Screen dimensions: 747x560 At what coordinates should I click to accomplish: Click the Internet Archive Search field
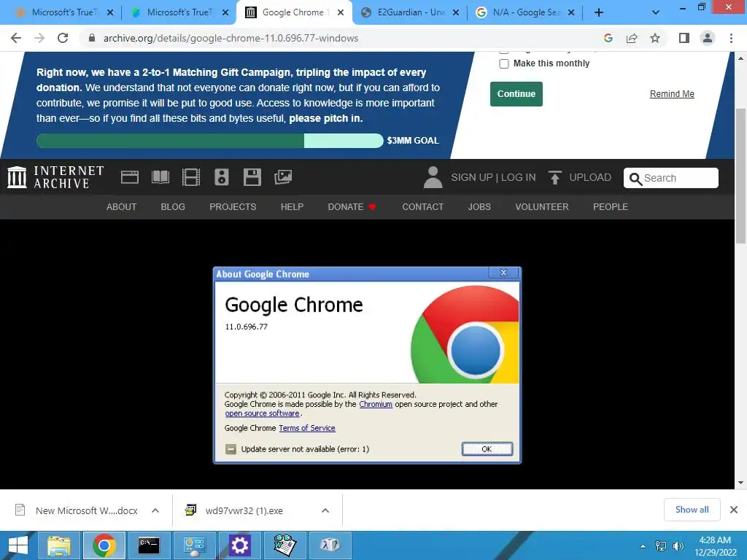click(x=671, y=178)
